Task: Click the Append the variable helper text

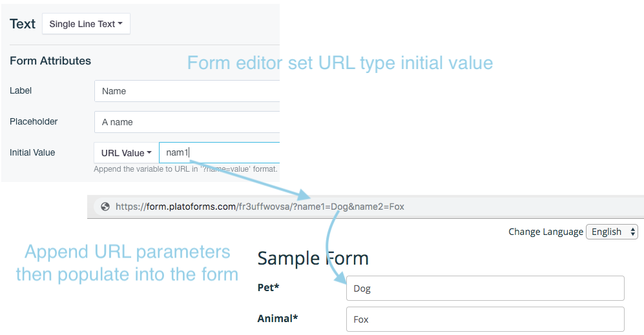Action: click(x=185, y=169)
